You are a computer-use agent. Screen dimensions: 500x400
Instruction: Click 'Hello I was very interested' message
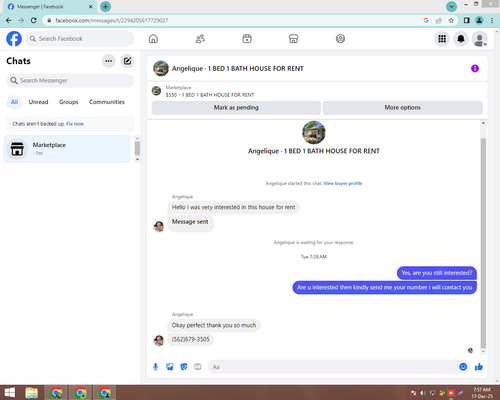pos(233,207)
